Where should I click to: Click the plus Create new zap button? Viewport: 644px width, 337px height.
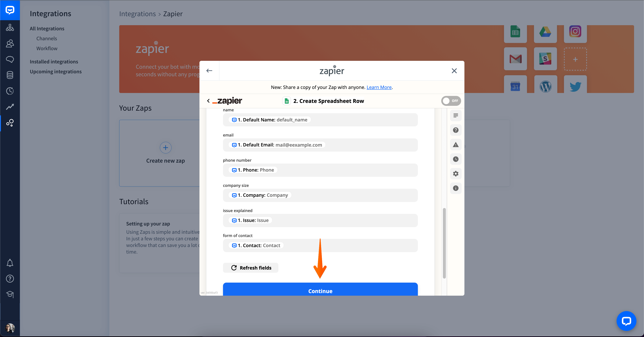(165, 148)
